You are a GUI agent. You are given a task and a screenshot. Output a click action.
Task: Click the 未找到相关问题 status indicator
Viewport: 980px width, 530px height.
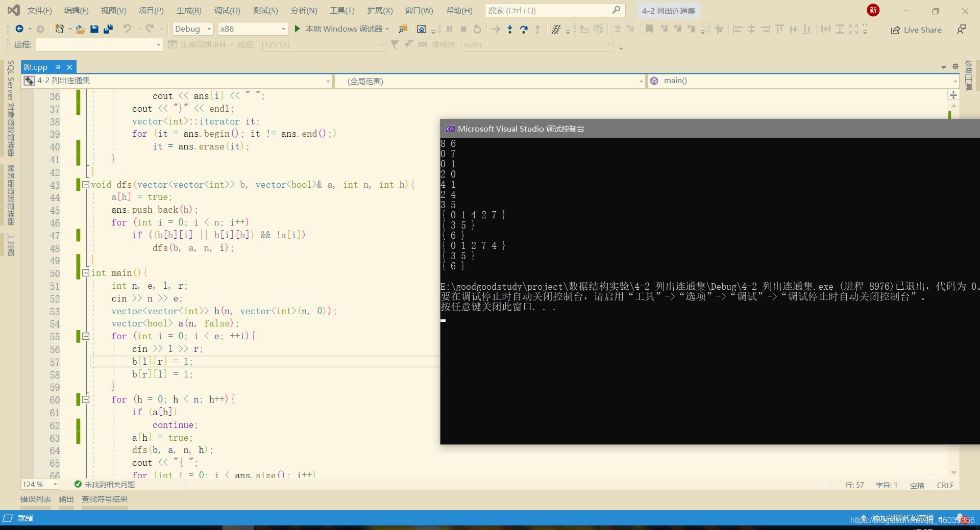[x=105, y=484]
